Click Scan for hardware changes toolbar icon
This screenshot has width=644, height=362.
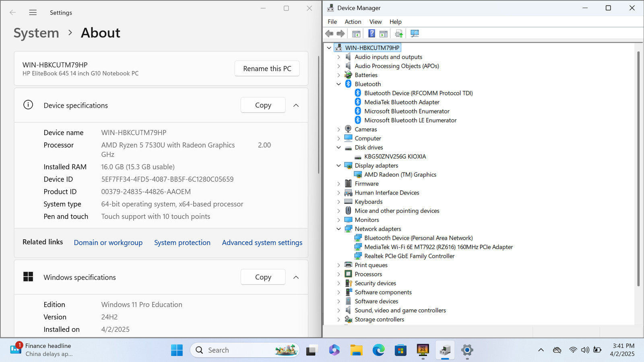(x=415, y=33)
